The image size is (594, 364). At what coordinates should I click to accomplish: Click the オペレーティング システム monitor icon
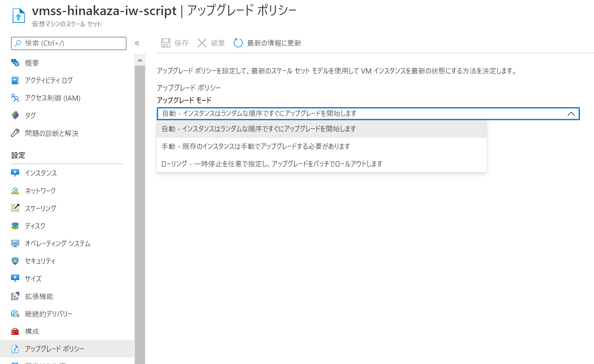pos(15,243)
